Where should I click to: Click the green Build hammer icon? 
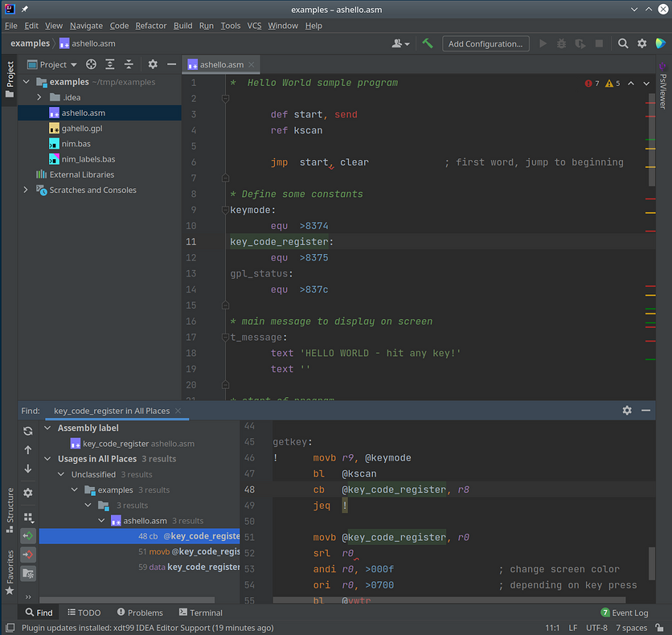pos(428,43)
